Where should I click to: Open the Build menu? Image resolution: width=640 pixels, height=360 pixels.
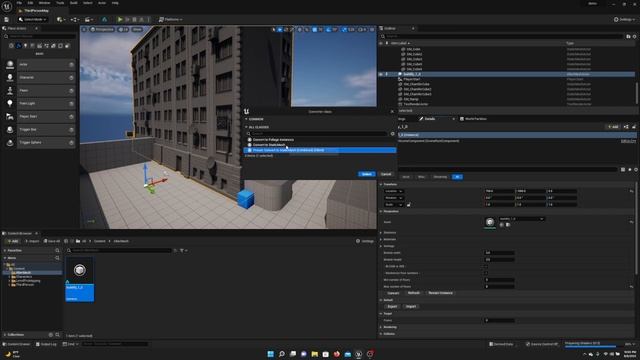point(73,3)
